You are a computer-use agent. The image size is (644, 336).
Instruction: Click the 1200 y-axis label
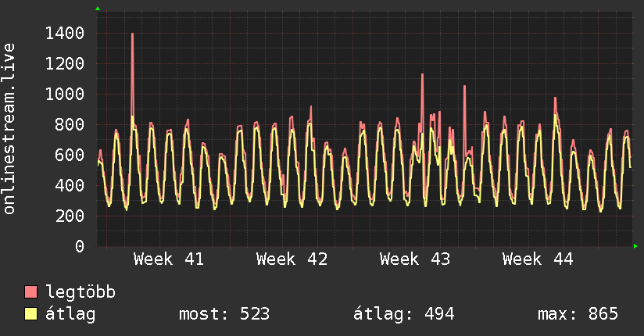tap(65, 63)
